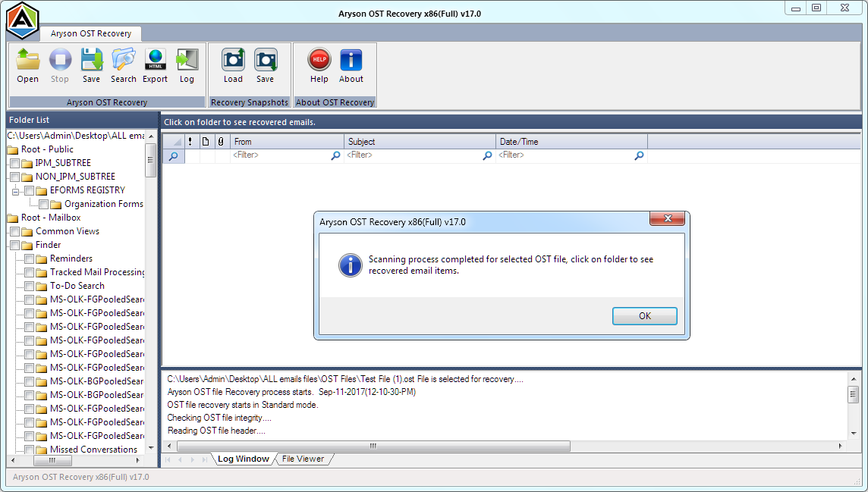
Task: Click folder list scroll up arrow
Action: pos(151,136)
